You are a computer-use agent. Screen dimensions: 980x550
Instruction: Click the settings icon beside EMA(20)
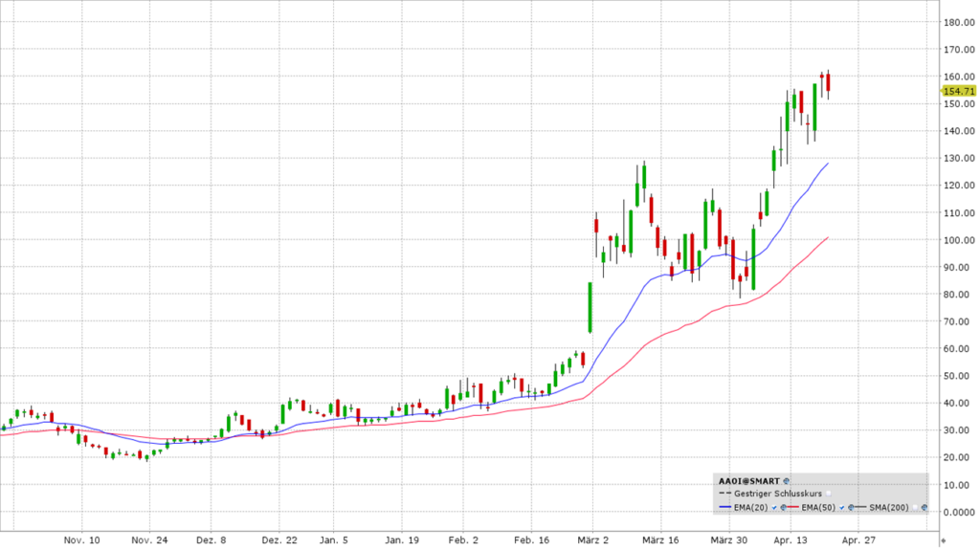pyautogui.click(x=783, y=507)
